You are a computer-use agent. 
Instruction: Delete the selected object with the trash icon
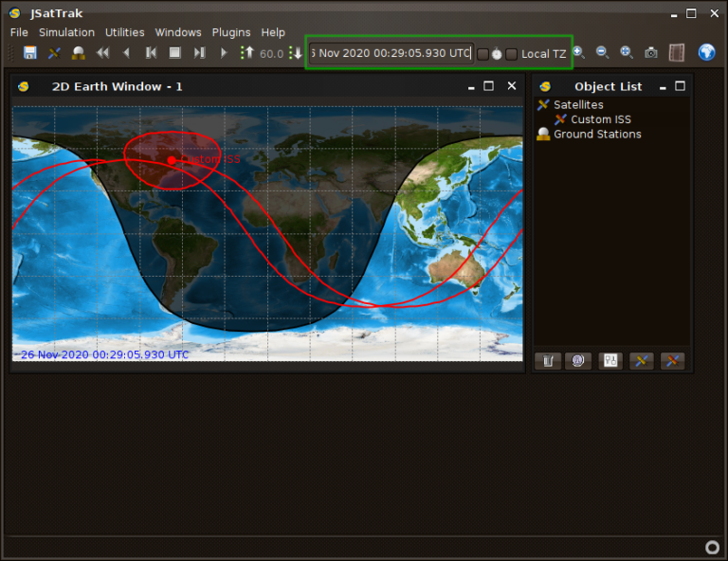pyautogui.click(x=548, y=361)
